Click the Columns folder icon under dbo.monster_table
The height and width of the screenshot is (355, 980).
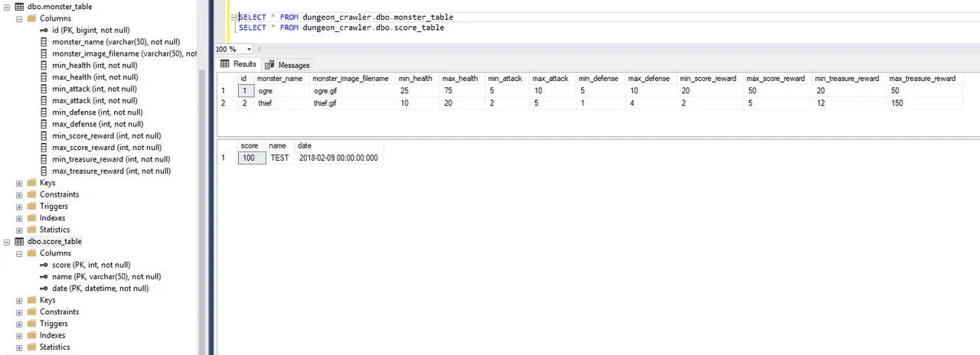click(31, 18)
